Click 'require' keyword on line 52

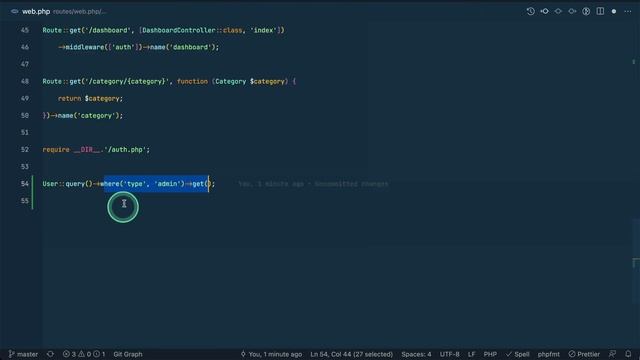tap(56, 150)
